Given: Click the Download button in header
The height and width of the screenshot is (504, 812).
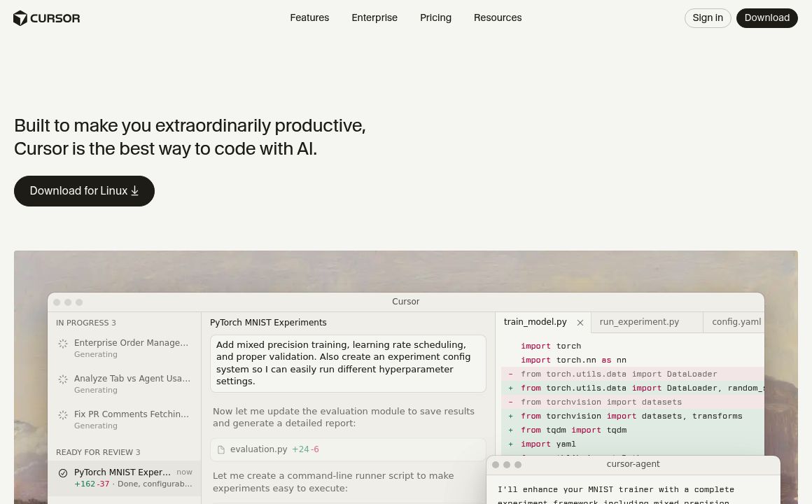Looking at the screenshot, I should pos(766,18).
